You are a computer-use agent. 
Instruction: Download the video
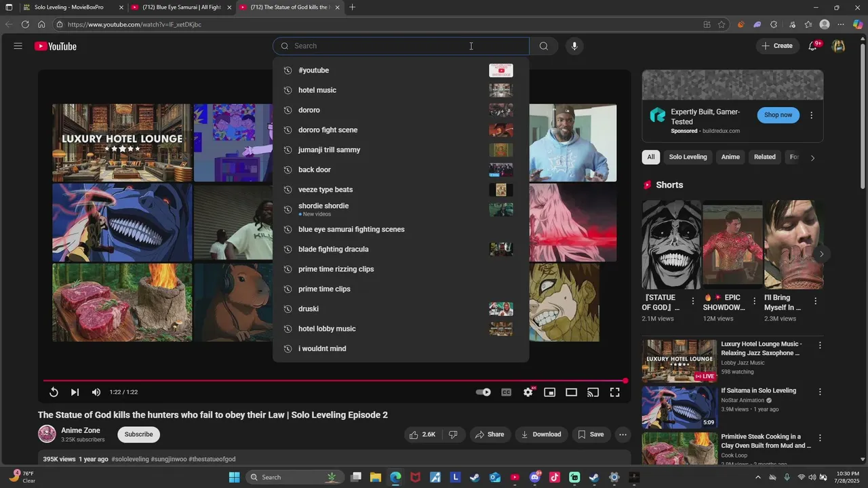point(540,434)
